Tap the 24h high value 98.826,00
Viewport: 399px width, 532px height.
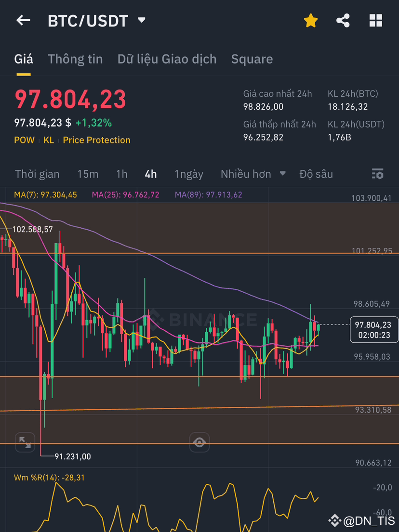(263, 107)
